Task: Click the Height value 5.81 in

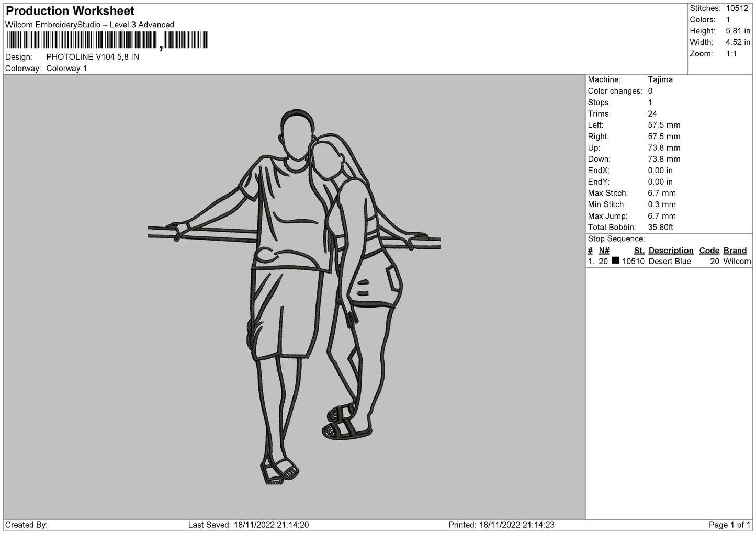Action: click(x=738, y=31)
